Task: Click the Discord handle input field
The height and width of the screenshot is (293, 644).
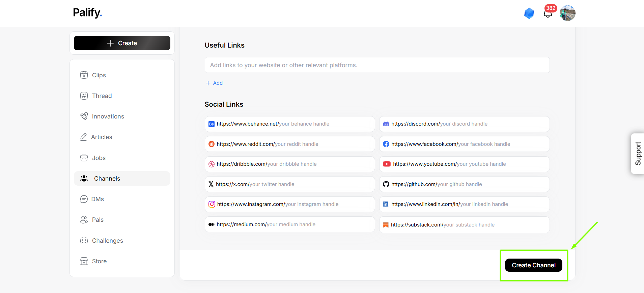Action: tap(465, 124)
